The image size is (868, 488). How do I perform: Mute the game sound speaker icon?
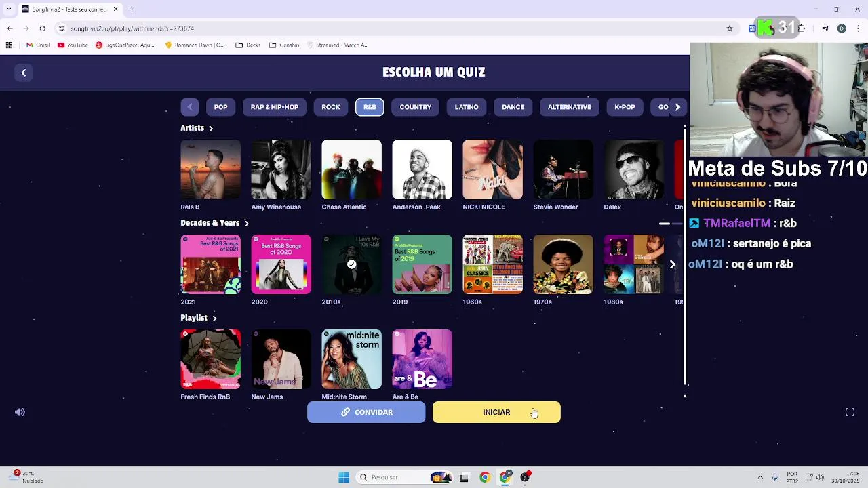click(20, 412)
